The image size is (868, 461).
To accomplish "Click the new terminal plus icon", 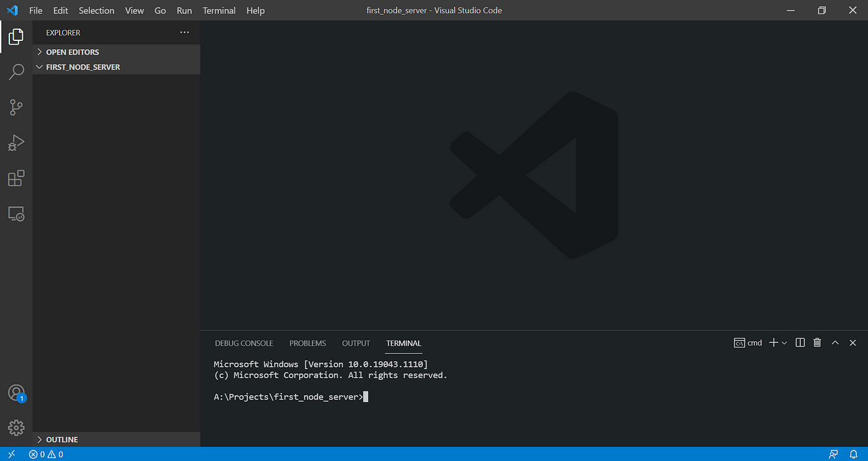I will (x=773, y=342).
